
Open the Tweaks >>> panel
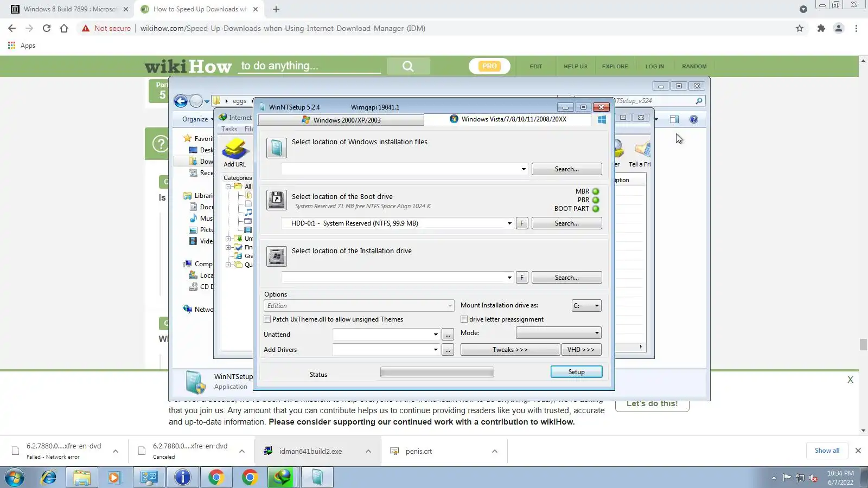pyautogui.click(x=510, y=350)
